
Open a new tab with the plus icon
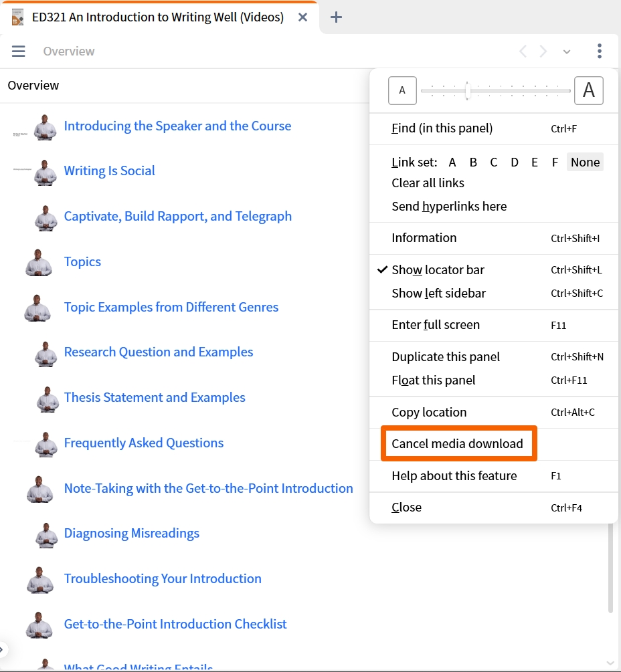tap(336, 17)
